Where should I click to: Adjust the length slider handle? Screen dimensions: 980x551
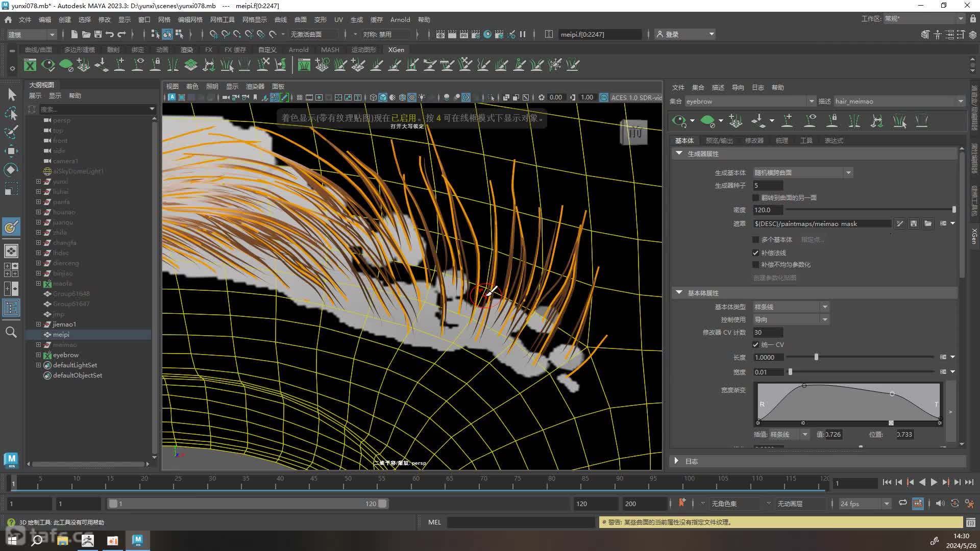816,357
